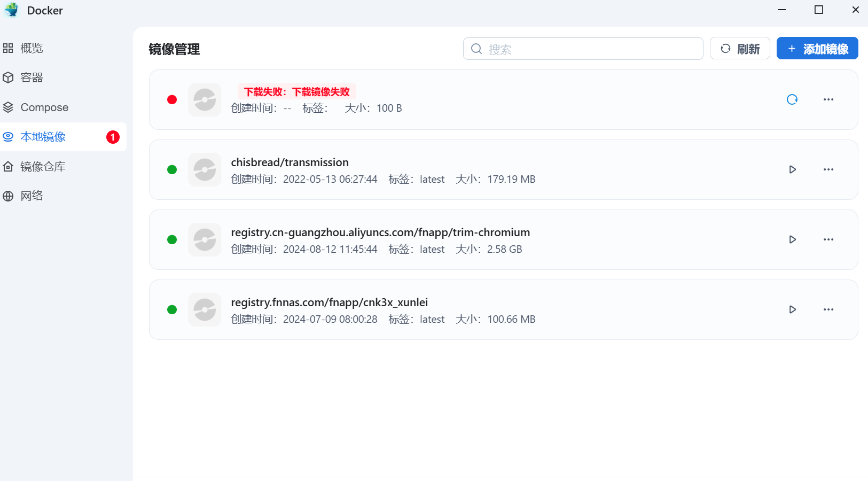
Task: Go to the 容器 containers section
Action: point(63,77)
